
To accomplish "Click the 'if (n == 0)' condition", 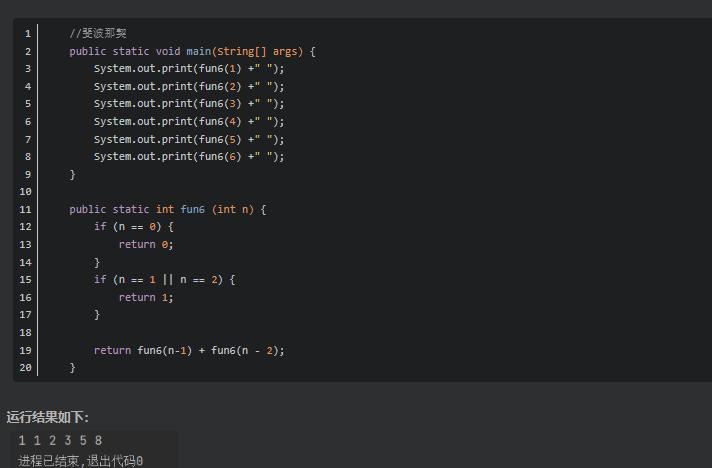I will pos(134,227).
